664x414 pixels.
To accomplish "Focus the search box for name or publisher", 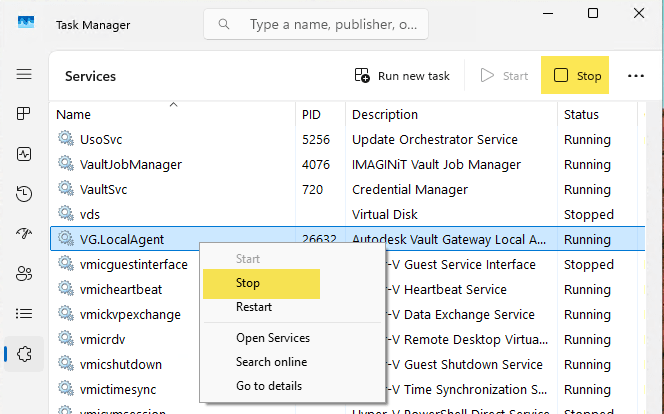I will [x=315, y=24].
